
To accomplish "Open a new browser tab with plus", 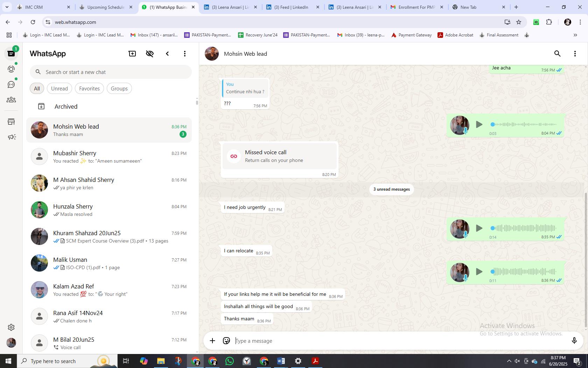I will (x=516, y=7).
